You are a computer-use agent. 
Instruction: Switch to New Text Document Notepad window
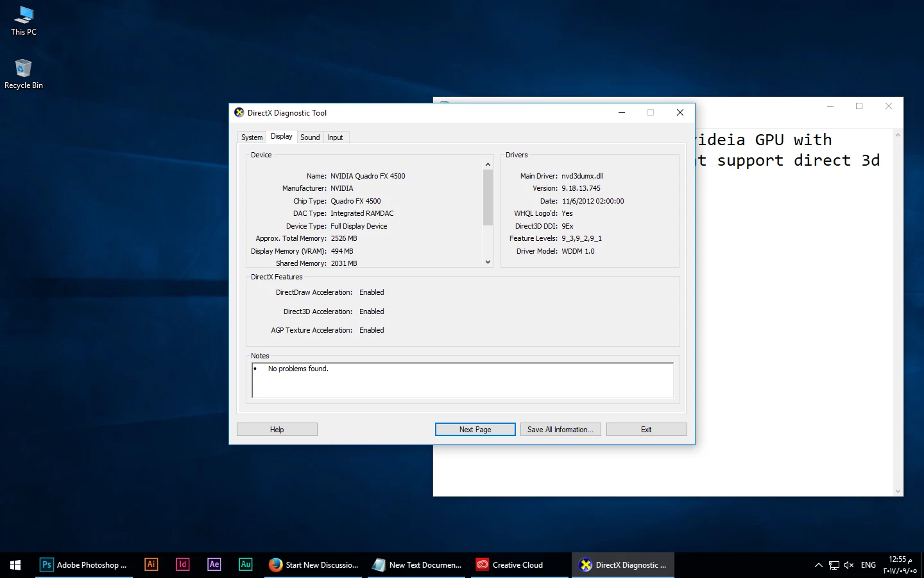pos(417,565)
